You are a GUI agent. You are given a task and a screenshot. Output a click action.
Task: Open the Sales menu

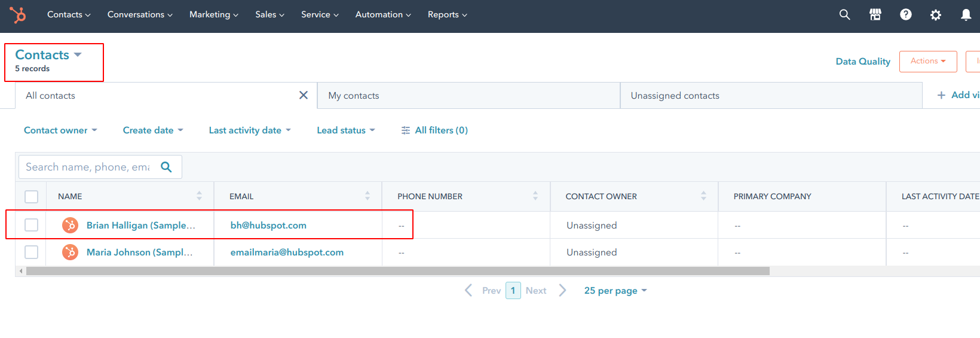269,14
